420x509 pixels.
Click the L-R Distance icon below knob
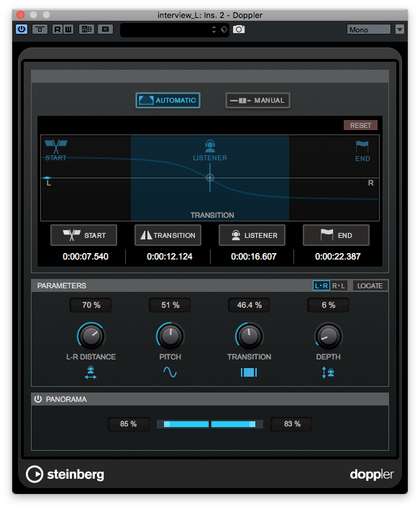91,372
